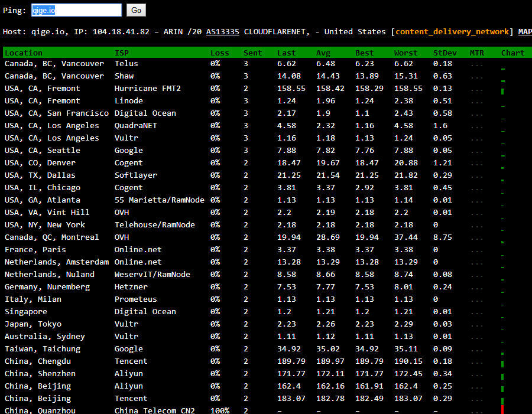Click the green chart bar for China, Shenzhen
The image size is (532, 414).
pos(502,377)
